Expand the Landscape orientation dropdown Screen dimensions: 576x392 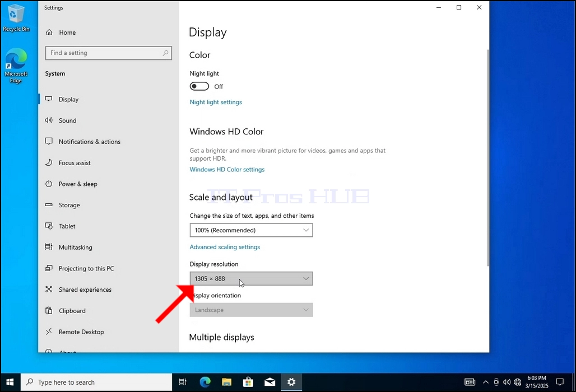[x=251, y=310]
